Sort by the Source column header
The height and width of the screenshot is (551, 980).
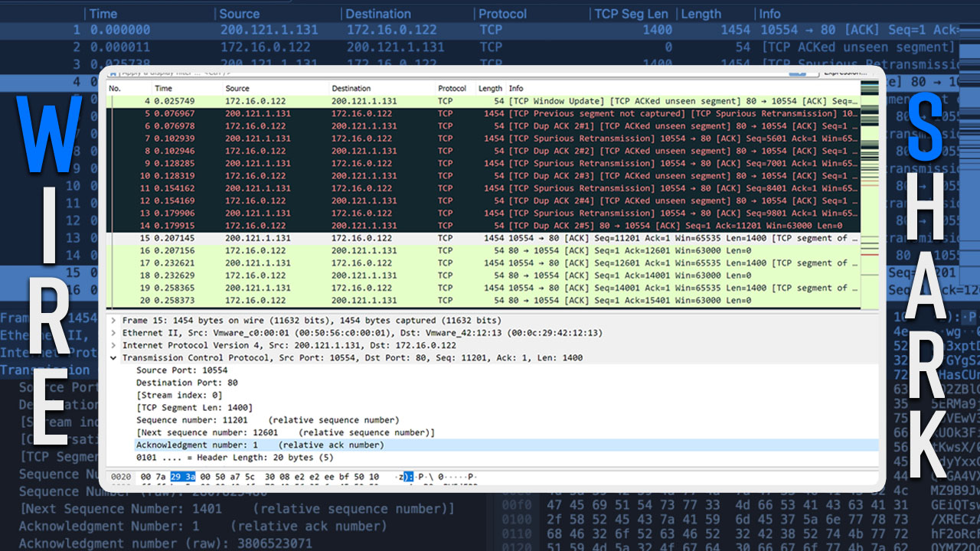[237, 89]
